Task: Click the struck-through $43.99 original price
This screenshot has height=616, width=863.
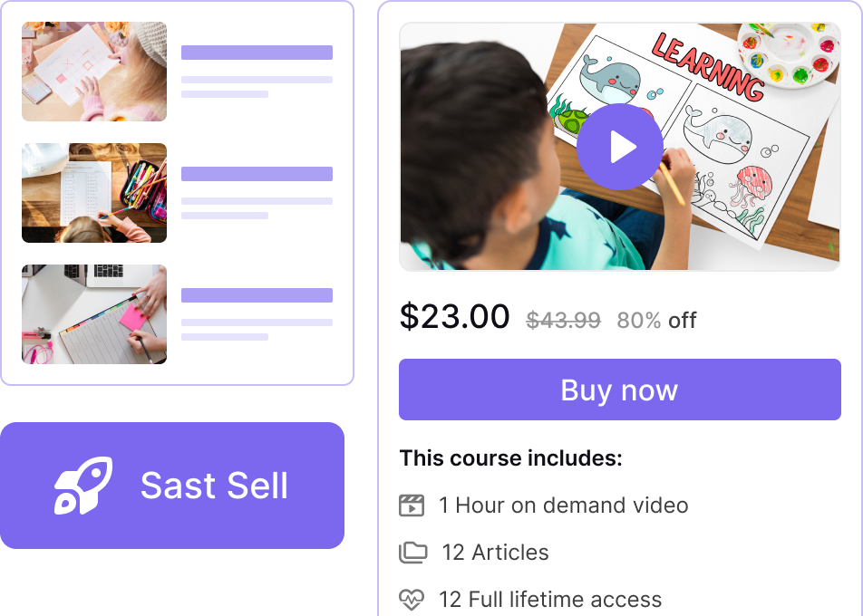Action: [x=563, y=320]
